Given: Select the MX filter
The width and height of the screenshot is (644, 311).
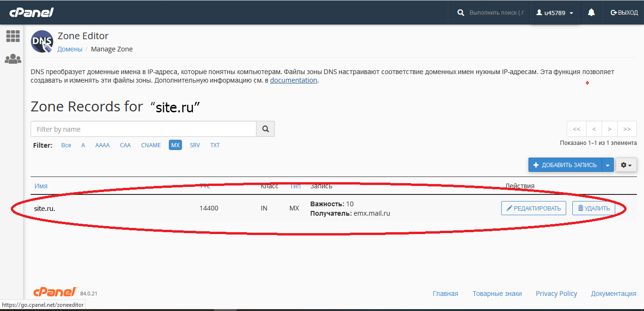Looking at the screenshot, I should pos(175,145).
